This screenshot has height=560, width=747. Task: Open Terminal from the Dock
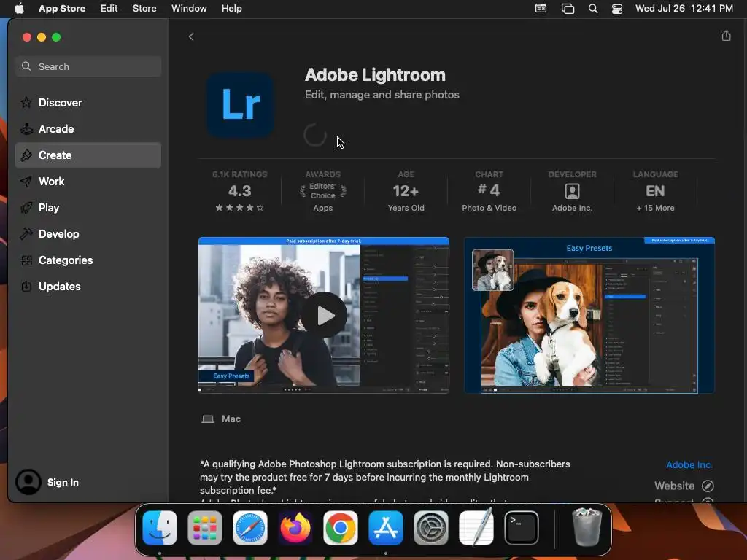[521, 528]
